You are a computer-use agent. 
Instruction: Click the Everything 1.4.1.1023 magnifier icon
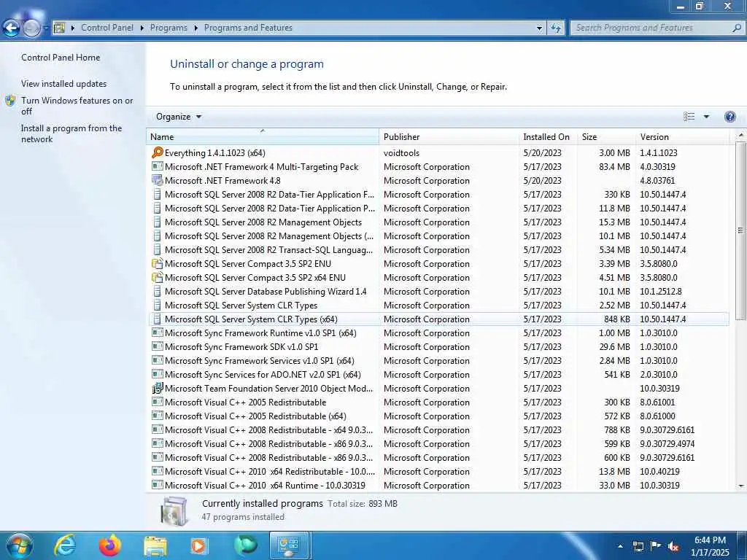pos(158,152)
